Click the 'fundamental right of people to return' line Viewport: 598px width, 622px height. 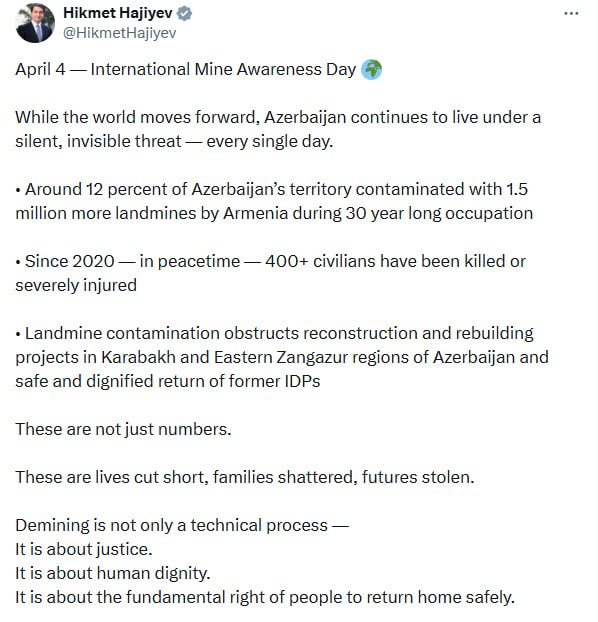pyautogui.click(x=265, y=597)
